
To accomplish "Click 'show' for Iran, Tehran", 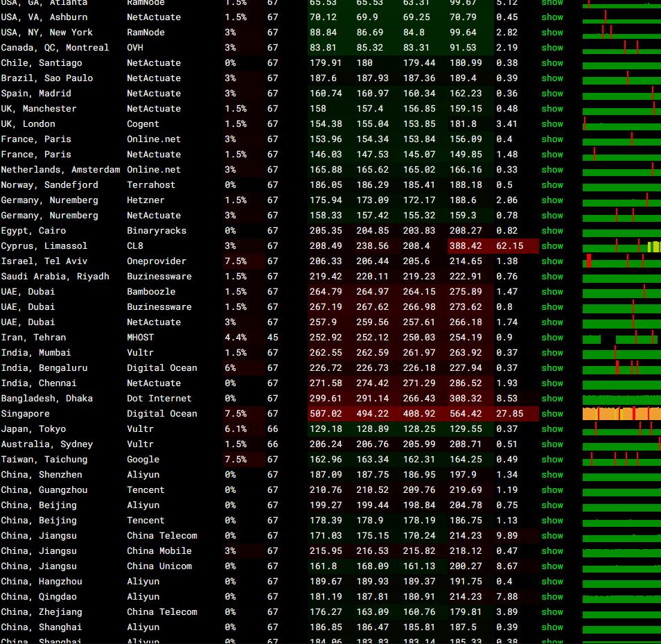I will pos(552,337).
